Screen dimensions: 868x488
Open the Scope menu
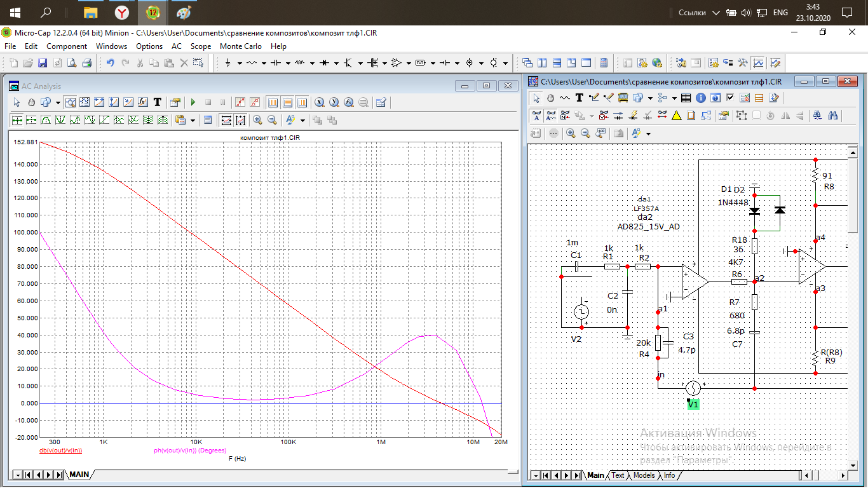click(x=201, y=46)
